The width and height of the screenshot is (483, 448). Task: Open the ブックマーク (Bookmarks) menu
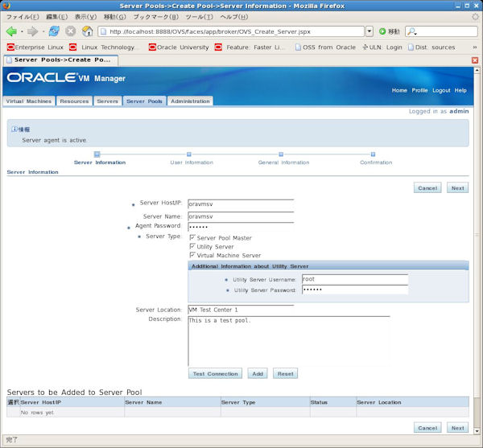156,17
